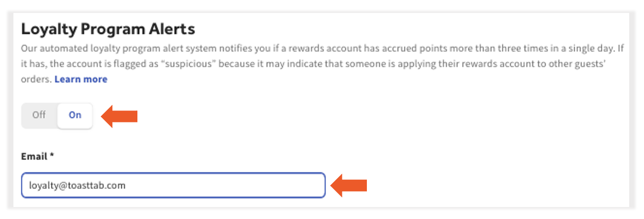Click the Email label above the field
Image resolution: width=644 pixels, height=219 pixels.
tap(34, 157)
